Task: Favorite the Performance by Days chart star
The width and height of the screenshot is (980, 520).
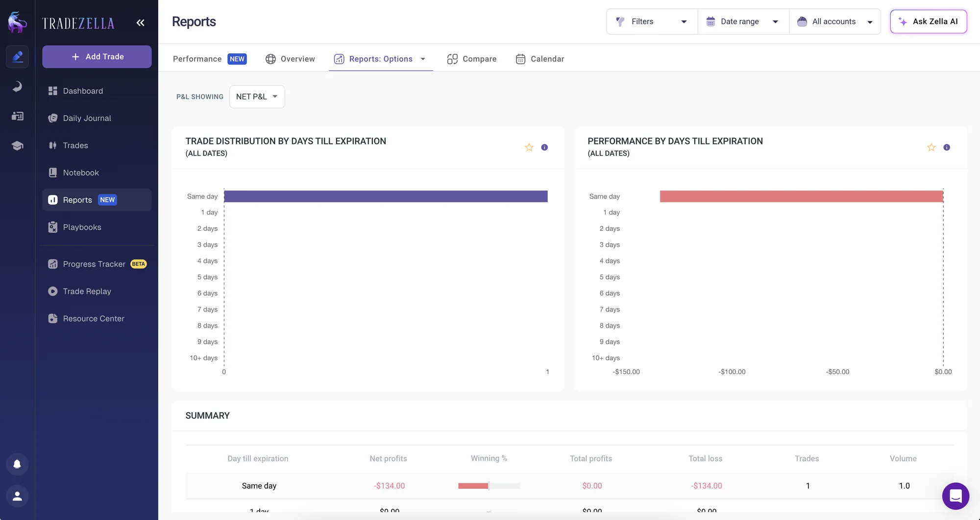Action: 931,147
